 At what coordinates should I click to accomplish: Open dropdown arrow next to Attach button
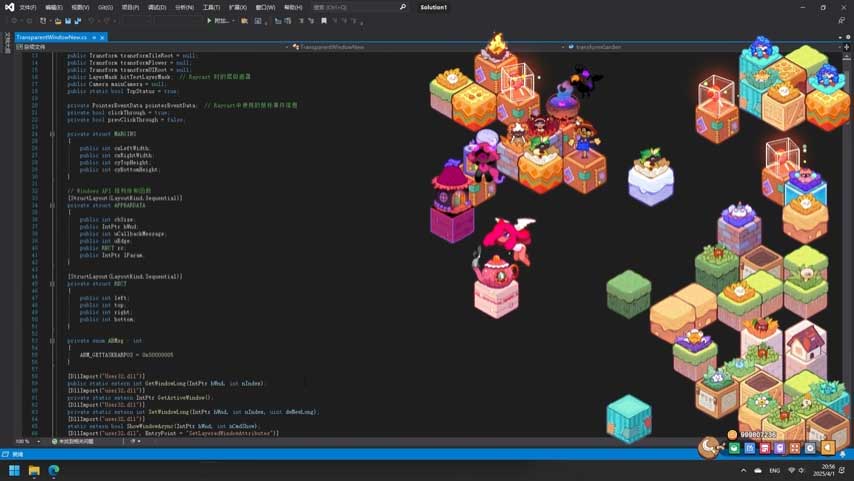233,21
